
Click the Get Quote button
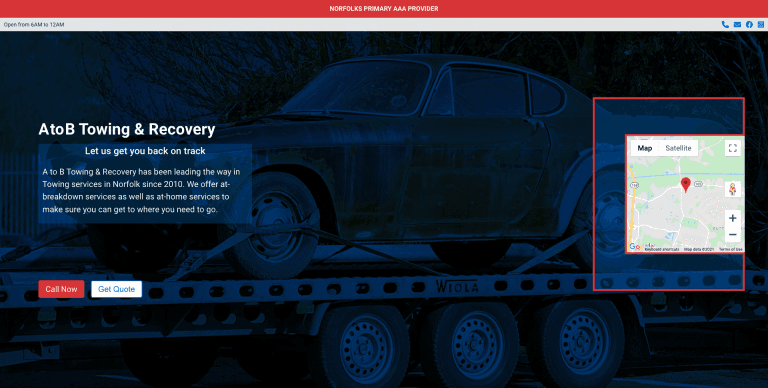point(117,289)
